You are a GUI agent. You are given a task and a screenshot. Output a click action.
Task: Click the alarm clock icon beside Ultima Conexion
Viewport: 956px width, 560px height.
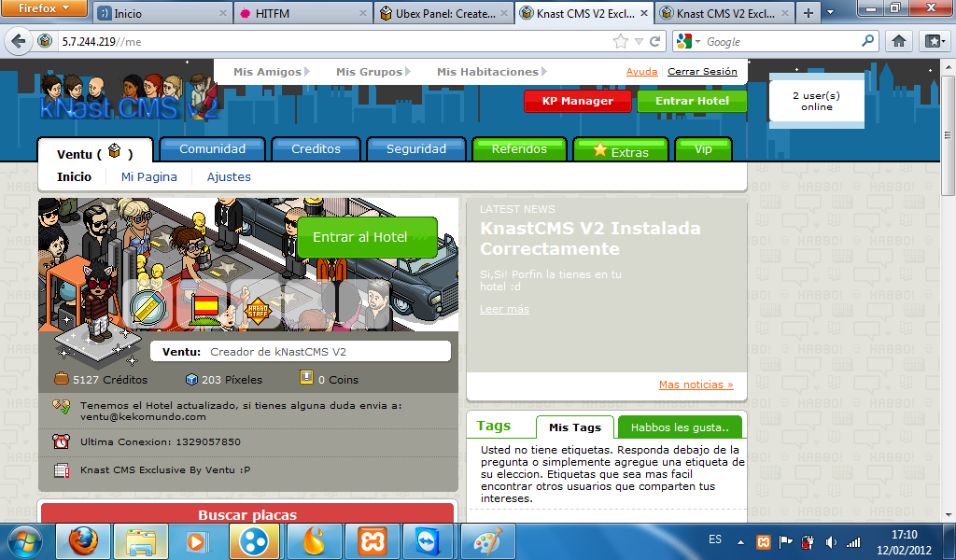[61, 441]
